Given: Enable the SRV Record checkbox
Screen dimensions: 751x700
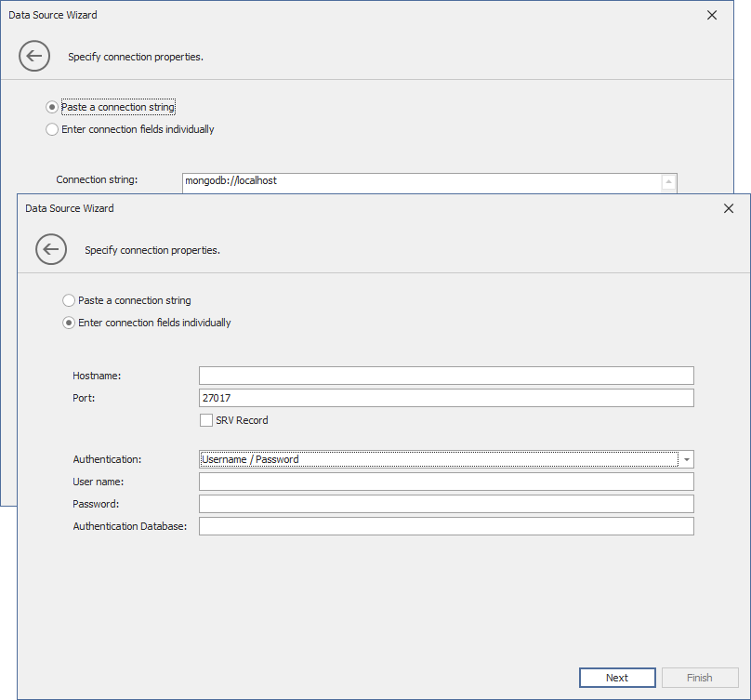Looking at the screenshot, I should tap(206, 419).
